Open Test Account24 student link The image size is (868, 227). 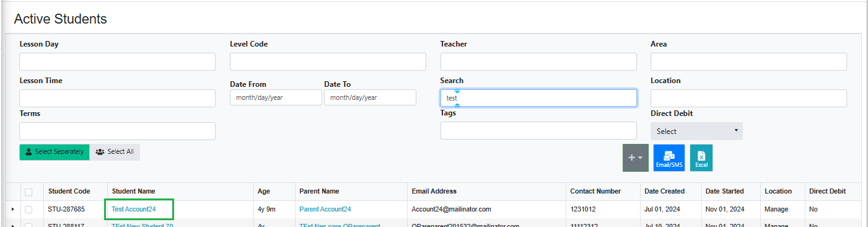(134, 210)
